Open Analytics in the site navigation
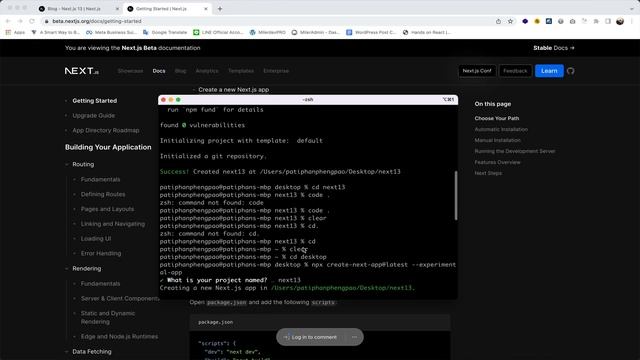 pyautogui.click(x=207, y=71)
